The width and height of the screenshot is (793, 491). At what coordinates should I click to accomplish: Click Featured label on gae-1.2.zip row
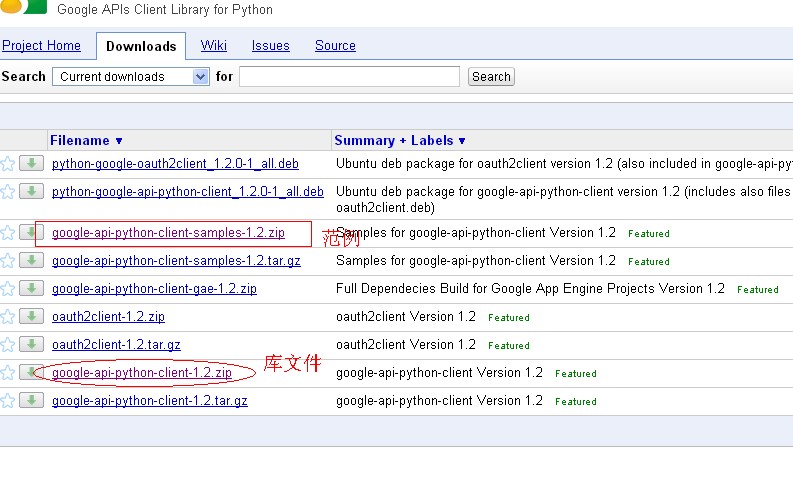click(758, 290)
